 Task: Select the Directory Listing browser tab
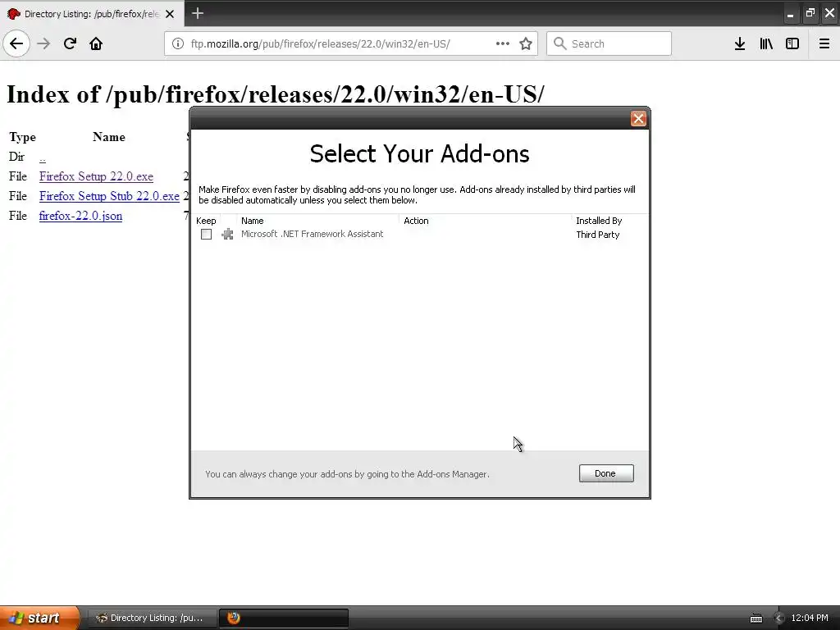92,13
